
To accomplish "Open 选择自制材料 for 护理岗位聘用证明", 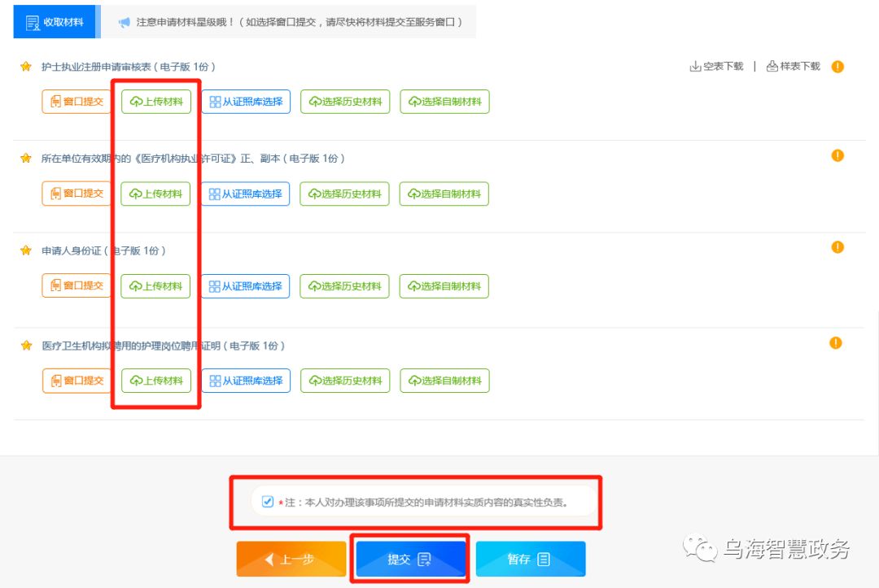I will 444,380.
